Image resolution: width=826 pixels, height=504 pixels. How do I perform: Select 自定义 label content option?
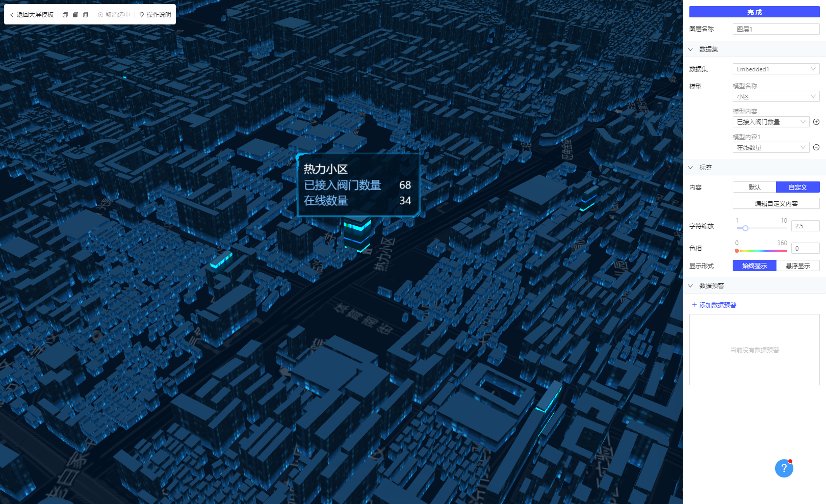[x=798, y=187]
